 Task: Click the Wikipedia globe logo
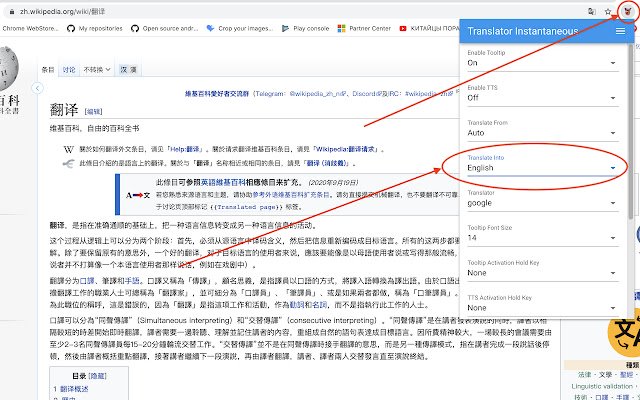[x=9, y=69]
